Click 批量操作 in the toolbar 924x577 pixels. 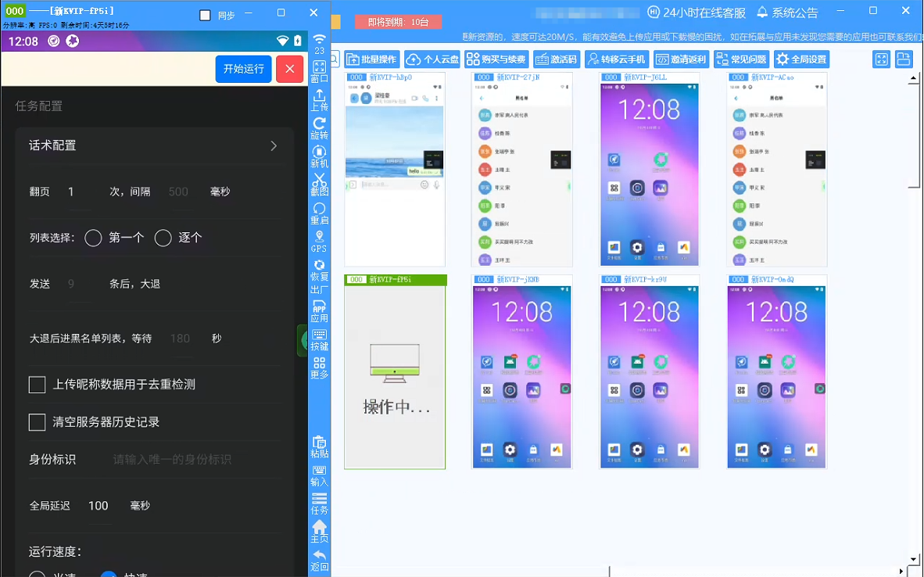click(x=373, y=59)
